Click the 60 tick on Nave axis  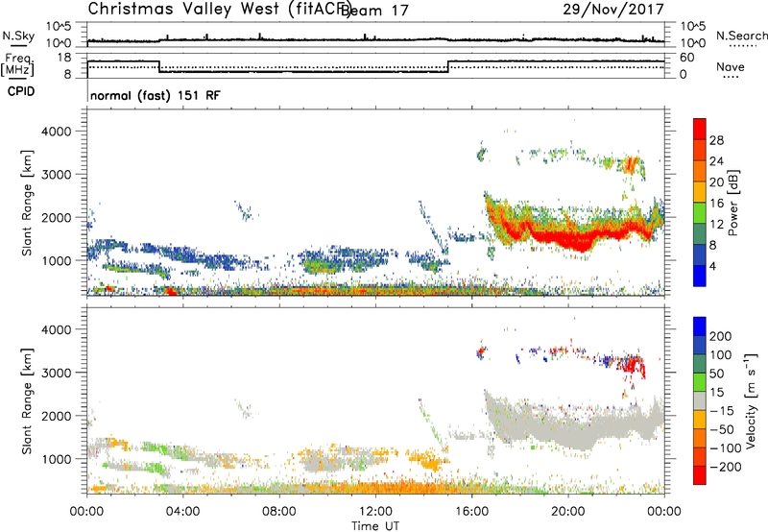coord(687,58)
